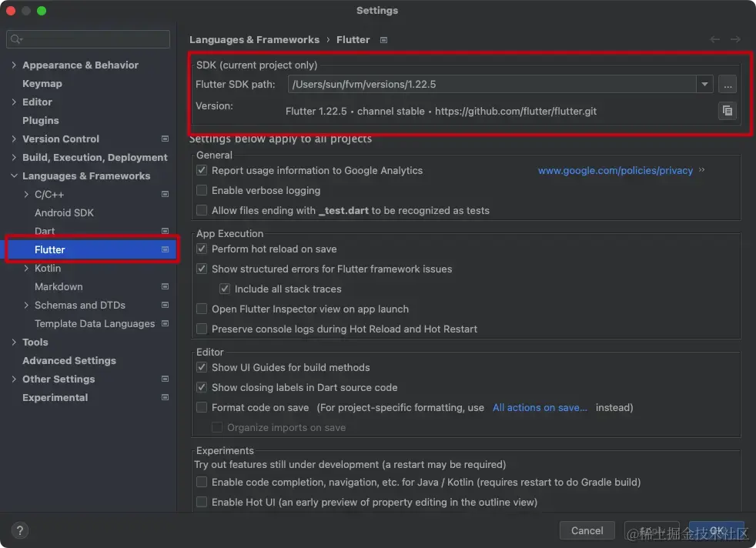Screen dimensions: 756x548
Task: Click the project-level icon beside Flutter breadcrumb
Action: [384, 40]
